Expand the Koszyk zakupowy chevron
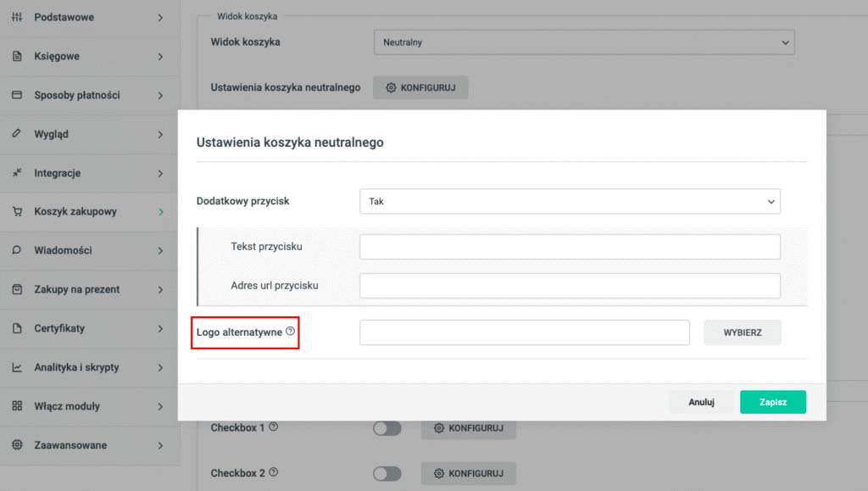 click(x=160, y=212)
